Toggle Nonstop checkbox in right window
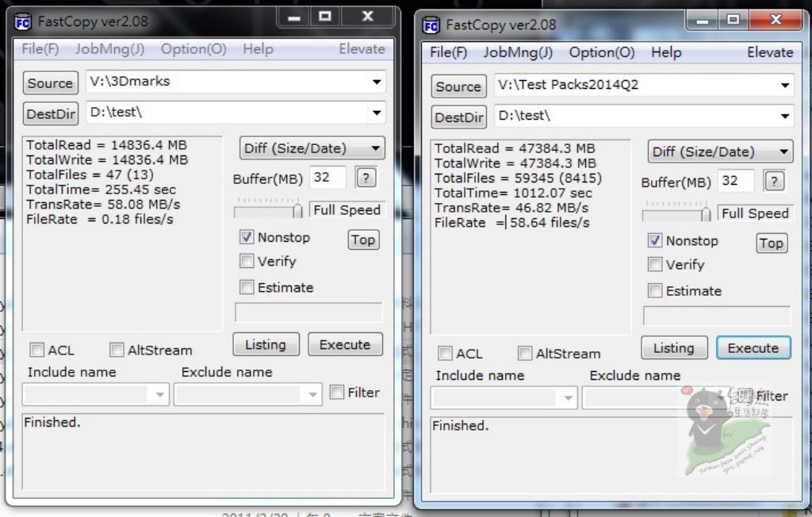This screenshot has height=517, width=812. click(x=654, y=240)
